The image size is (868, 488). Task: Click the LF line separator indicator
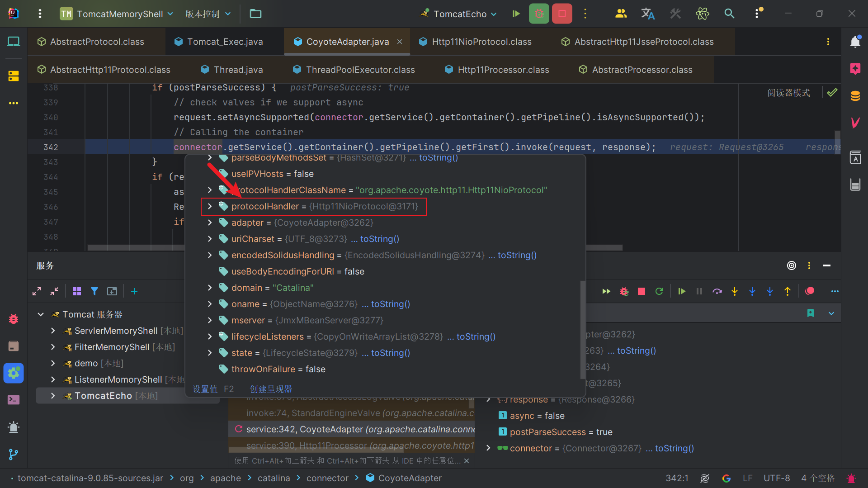click(747, 478)
